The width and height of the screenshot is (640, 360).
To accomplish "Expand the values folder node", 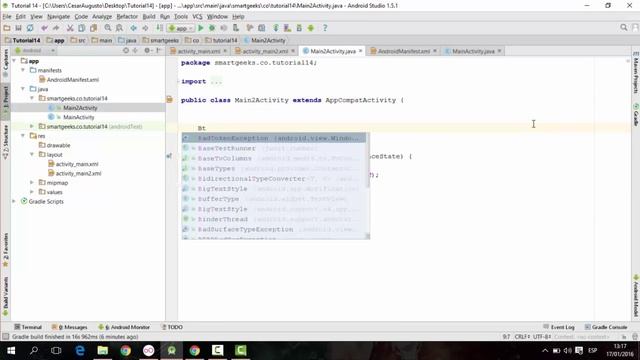I will point(32,192).
